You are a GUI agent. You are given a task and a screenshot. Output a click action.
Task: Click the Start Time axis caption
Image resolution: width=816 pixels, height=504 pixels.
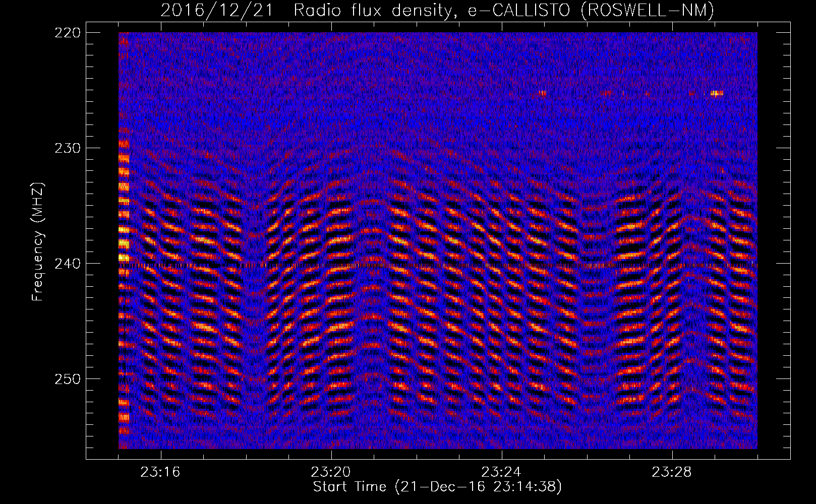pyautogui.click(x=437, y=487)
